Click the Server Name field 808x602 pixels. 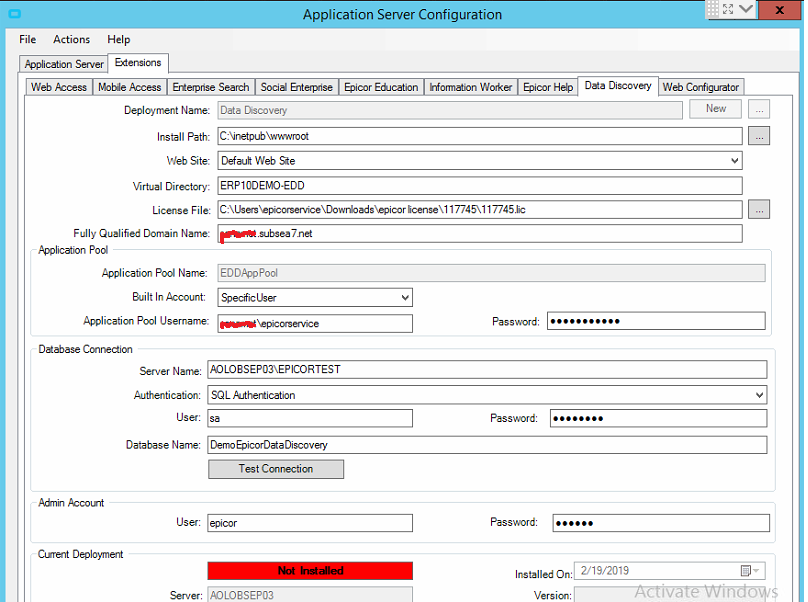pyautogui.click(x=487, y=370)
